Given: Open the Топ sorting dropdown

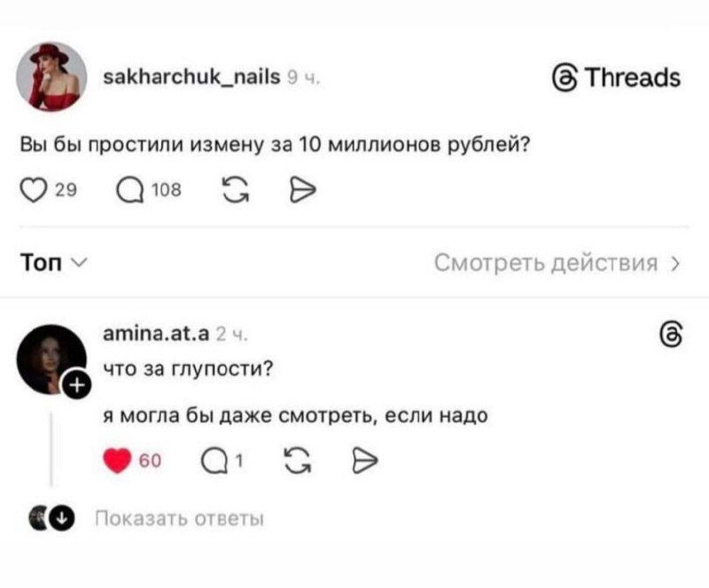Looking at the screenshot, I should 53,263.
